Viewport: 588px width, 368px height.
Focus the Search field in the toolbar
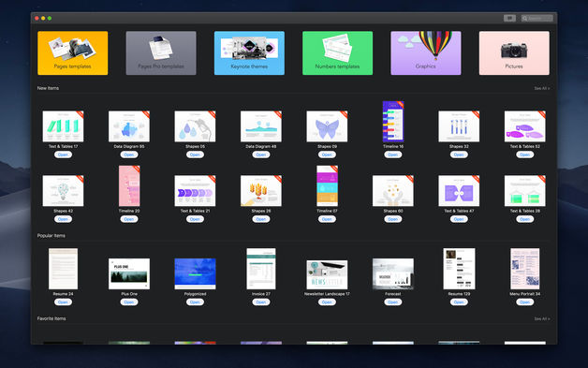(x=537, y=18)
